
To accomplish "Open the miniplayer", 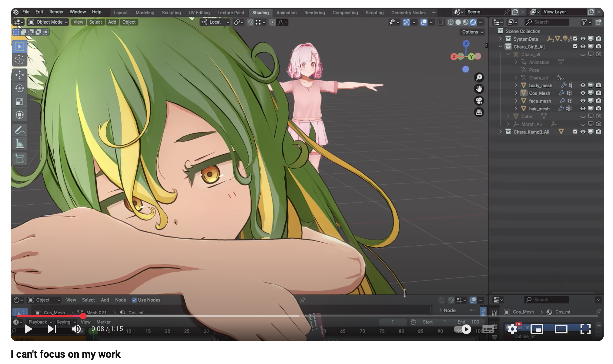I will [537, 329].
